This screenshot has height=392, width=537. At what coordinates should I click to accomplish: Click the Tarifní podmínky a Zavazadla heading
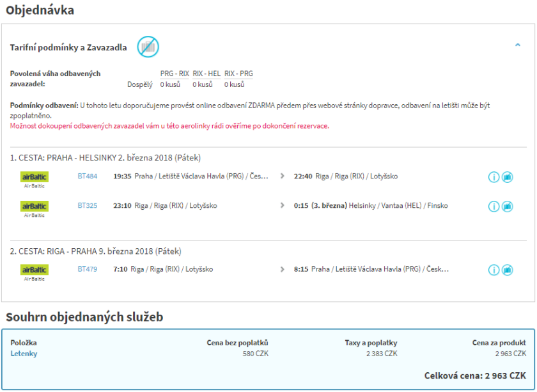pos(68,47)
